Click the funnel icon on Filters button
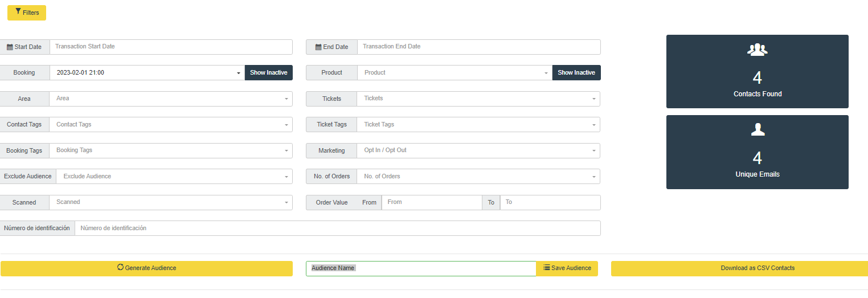868x298 pixels. tap(18, 12)
